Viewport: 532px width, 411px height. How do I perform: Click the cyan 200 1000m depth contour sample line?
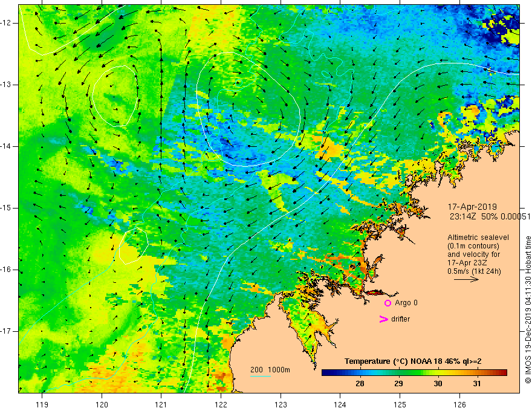pyautogui.click(x=261, y=376)
